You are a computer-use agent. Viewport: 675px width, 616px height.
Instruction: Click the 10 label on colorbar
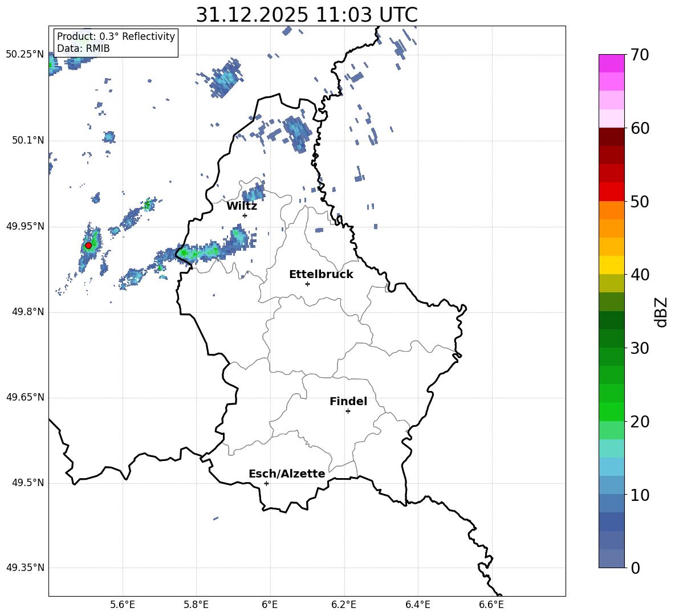(x=640, y=495)
